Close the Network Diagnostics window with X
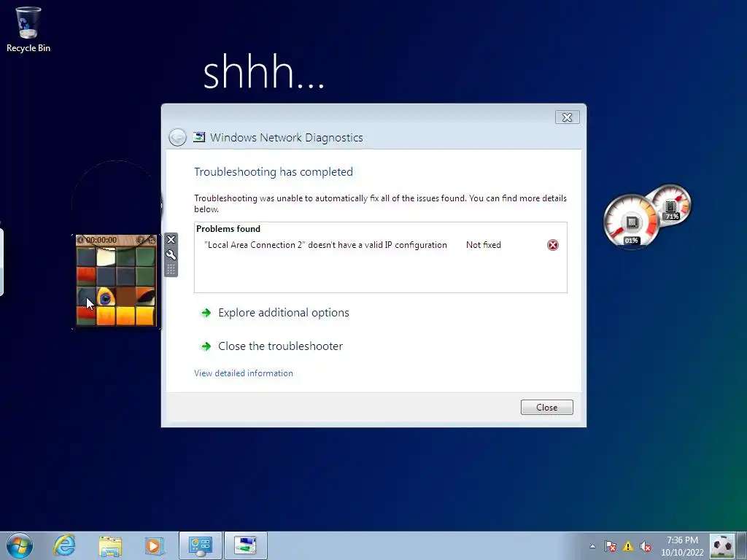The image size is (747, 560). click(x=567, y=117)
